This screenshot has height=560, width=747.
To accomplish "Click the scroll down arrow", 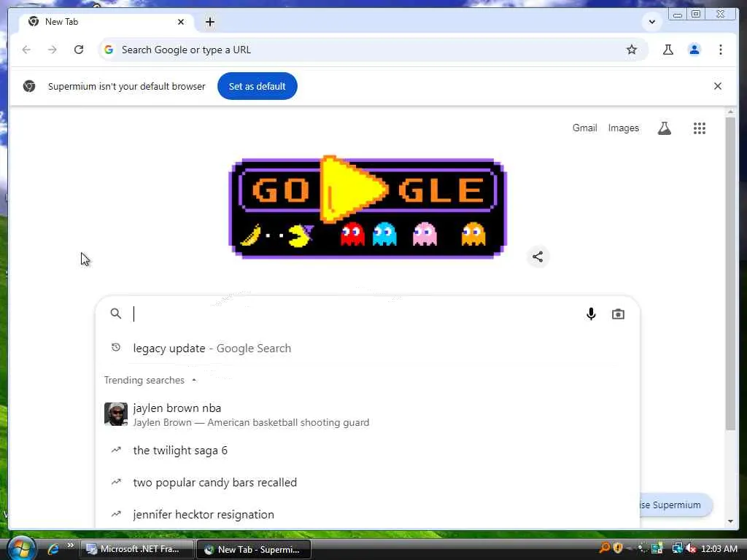I will click(x=730, y=521).
